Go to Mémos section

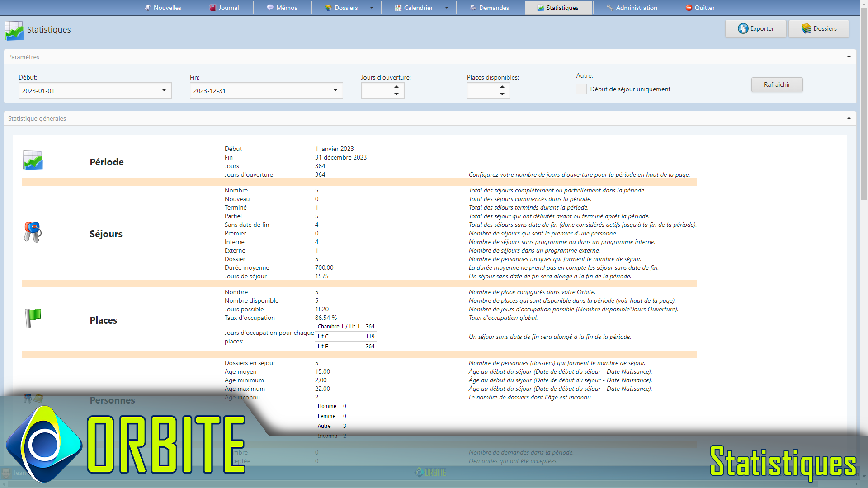pyautogui.click(x=282, y=8)
